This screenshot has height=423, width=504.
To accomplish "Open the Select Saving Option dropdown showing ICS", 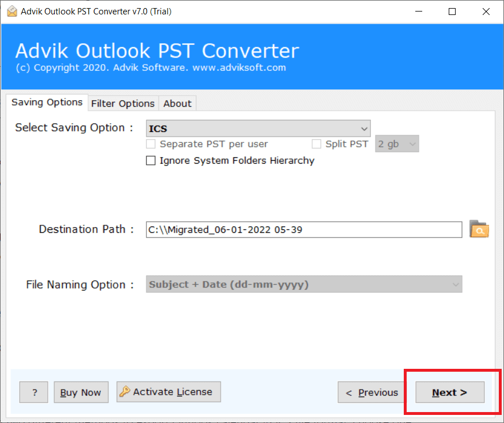I will pos(258,129).
